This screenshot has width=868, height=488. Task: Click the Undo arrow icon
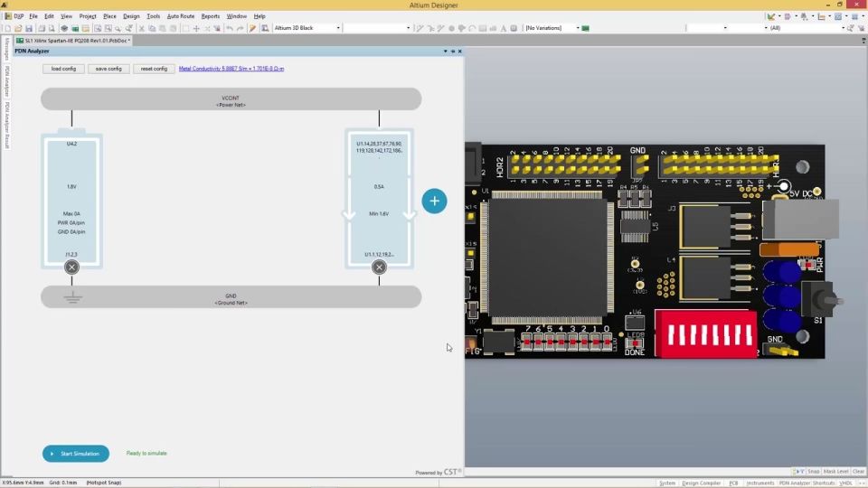pyautogui.click(x=229, y=28)
